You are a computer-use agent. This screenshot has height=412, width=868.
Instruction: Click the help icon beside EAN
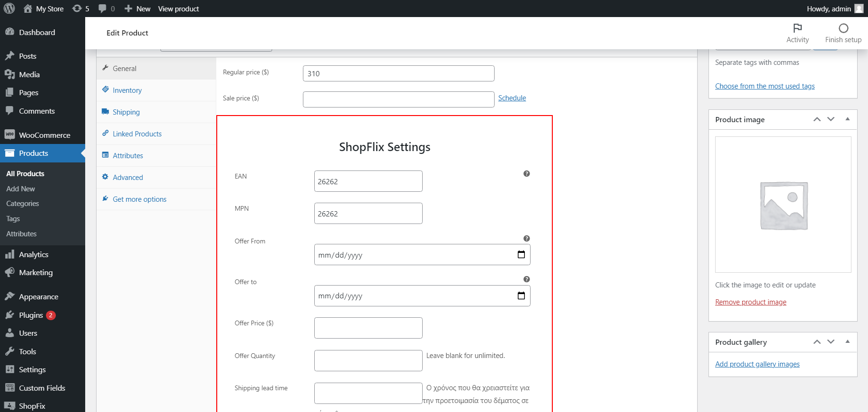pyautogui.click(x=526, y=174)
